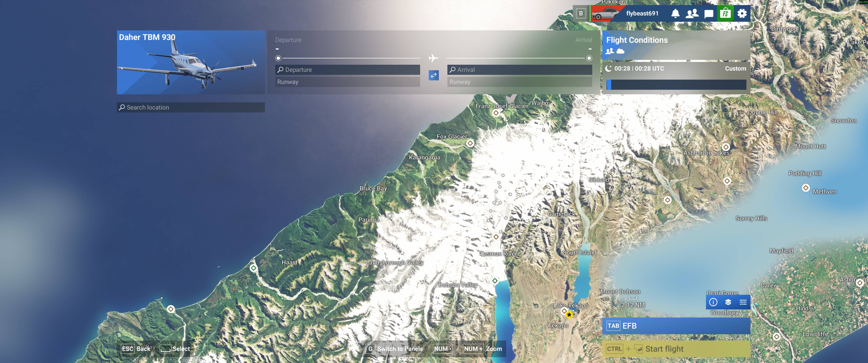Open the FS Marketplace shopping bag icon
Image resolution: width=868 pixels, height=363 pixels.
click(725, 13)
